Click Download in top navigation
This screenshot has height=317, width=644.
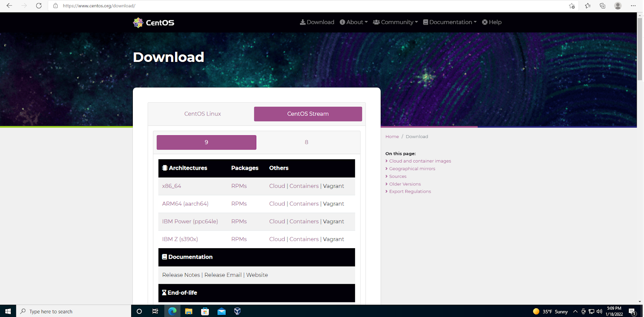pyautogui.click(x=317, y=22)
